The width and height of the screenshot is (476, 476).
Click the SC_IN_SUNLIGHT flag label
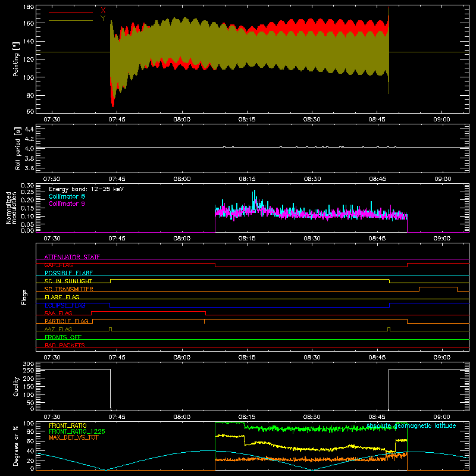[68, 281]
